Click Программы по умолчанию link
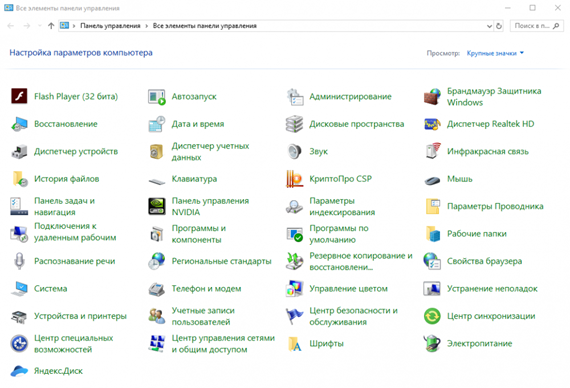Screen dimensions: 570x388 pos(339,234)
